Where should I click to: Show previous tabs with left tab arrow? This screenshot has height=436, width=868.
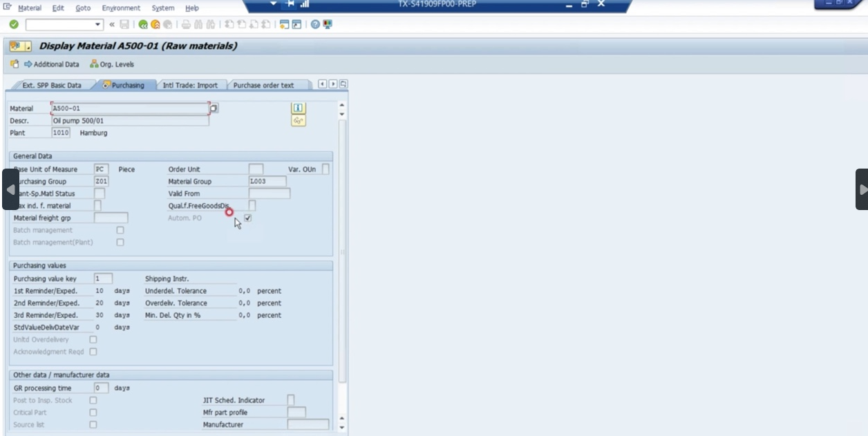[x=323, y=84]
